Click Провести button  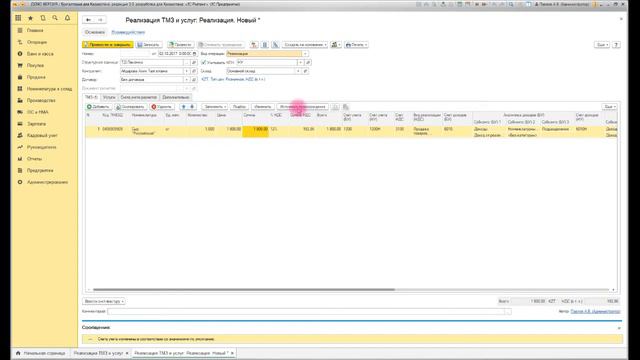click(x=180, y=44)
